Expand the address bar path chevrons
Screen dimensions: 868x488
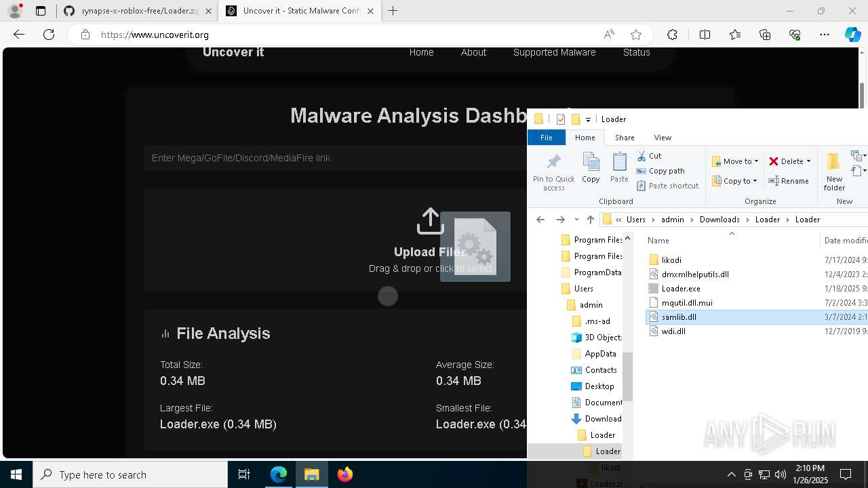[x=618, y=220]
